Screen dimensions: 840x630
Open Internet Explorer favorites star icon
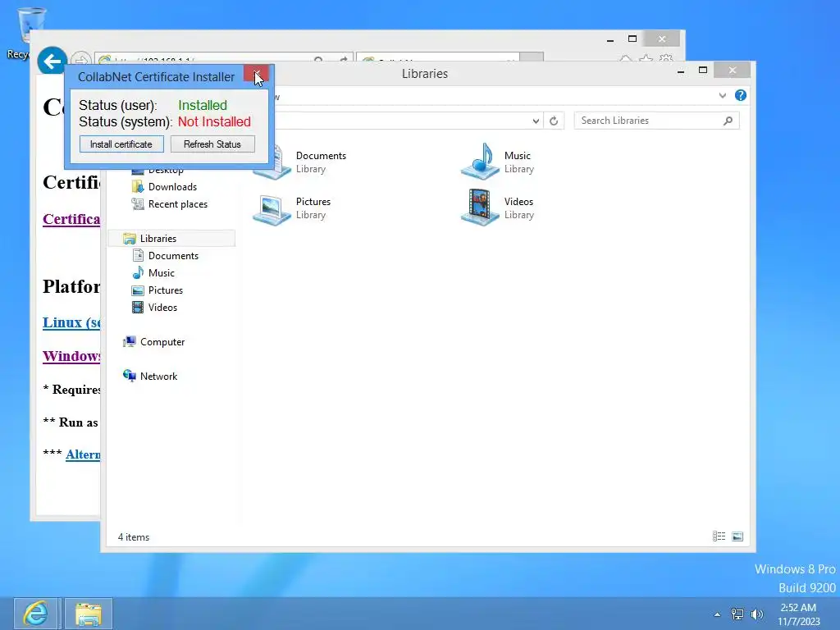coord(646,58)
